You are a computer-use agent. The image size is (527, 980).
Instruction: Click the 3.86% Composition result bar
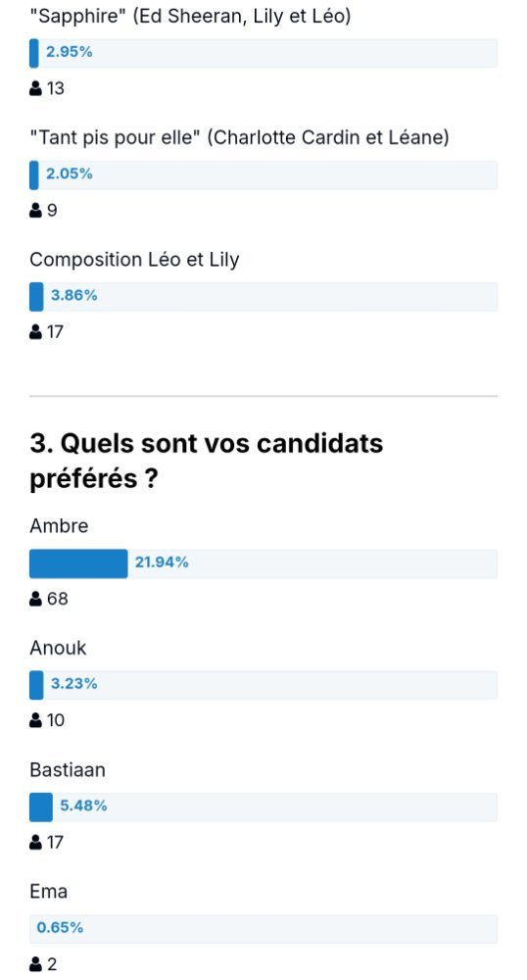pos(263,296)
